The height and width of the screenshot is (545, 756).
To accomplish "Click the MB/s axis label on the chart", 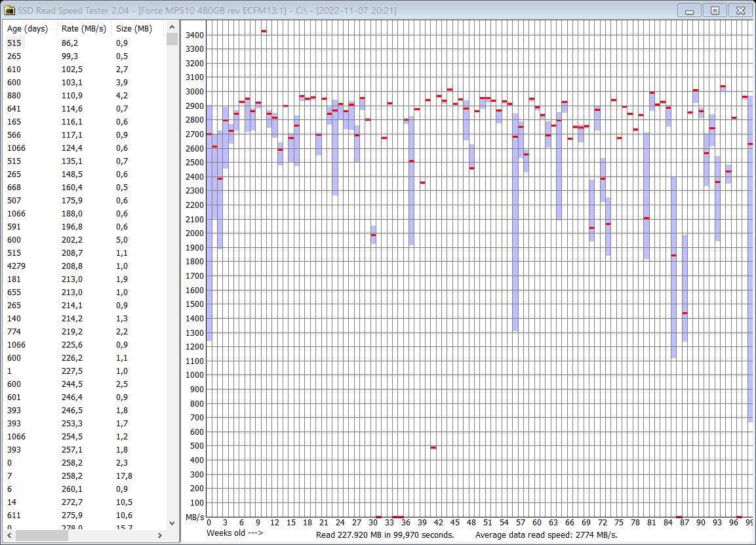I will (195, 517).
